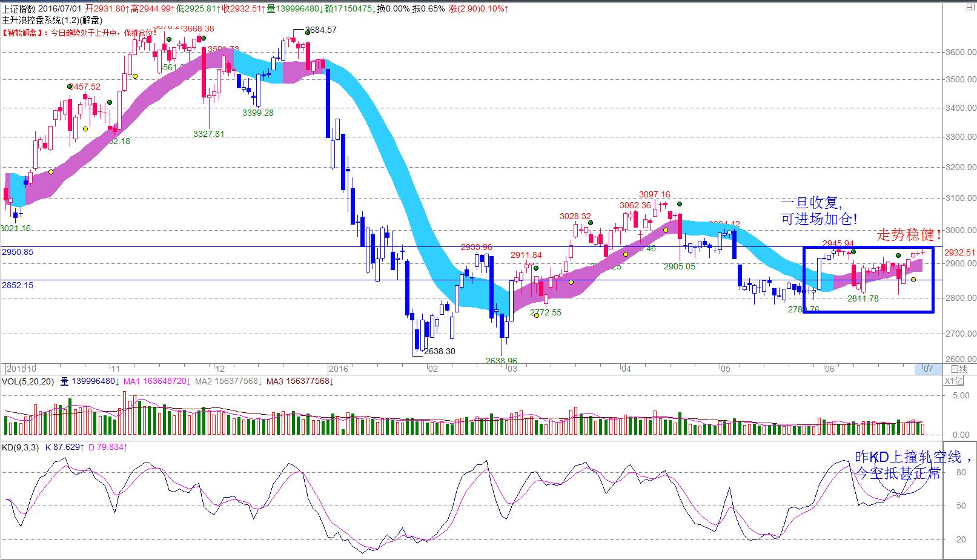977x560 pixels.
Task: Click the 3399.28 low price label
Action: 258,113
